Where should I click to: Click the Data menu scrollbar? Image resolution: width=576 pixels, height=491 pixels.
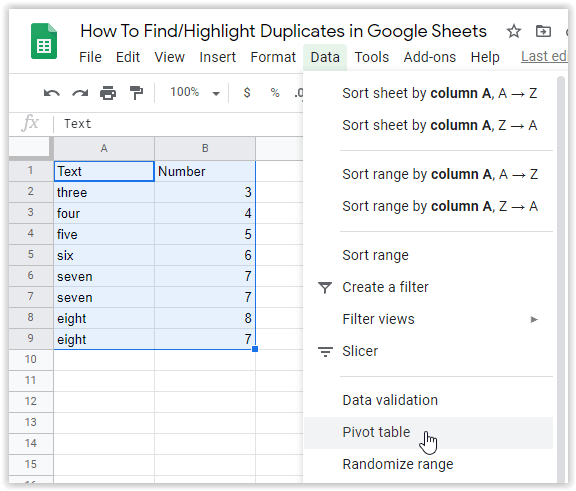point(561,279)
